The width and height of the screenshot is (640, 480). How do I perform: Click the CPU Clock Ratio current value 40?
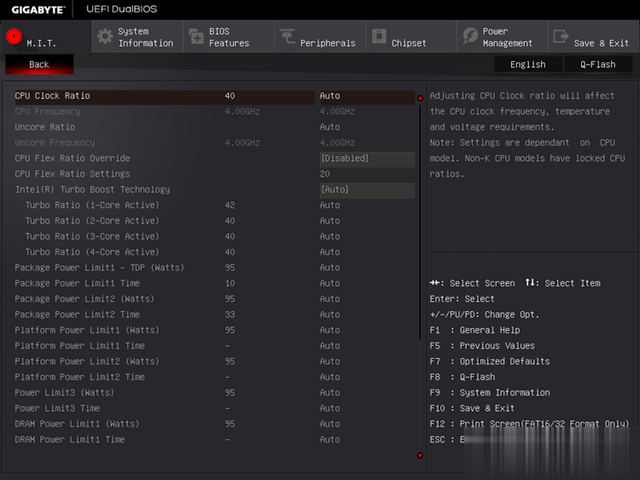coord(230,96)
